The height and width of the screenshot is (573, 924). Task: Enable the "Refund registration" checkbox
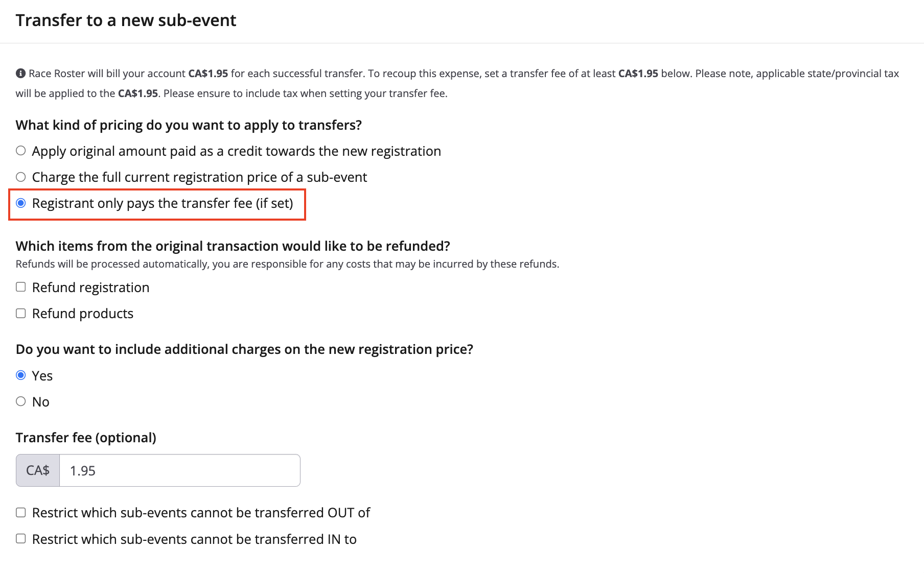(21, 287)
